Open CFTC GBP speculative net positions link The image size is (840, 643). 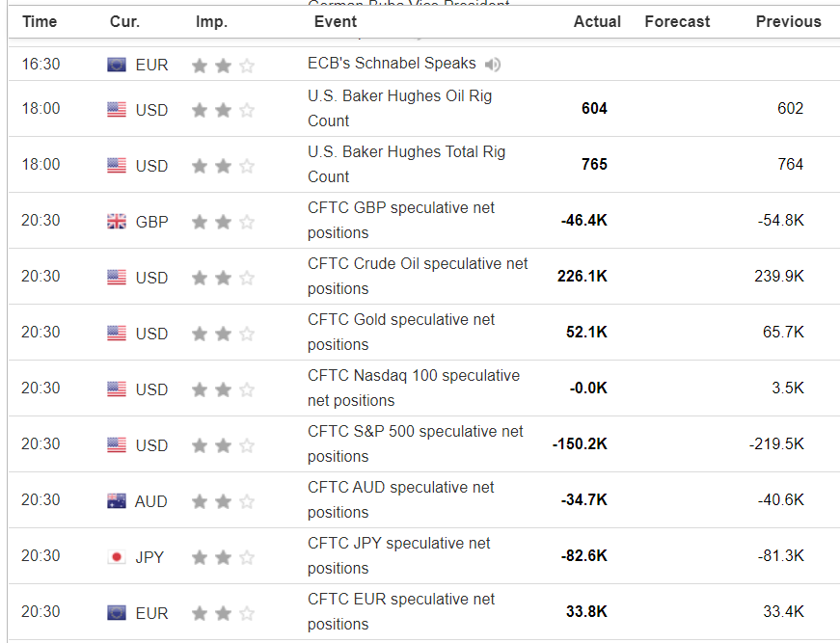401,220
